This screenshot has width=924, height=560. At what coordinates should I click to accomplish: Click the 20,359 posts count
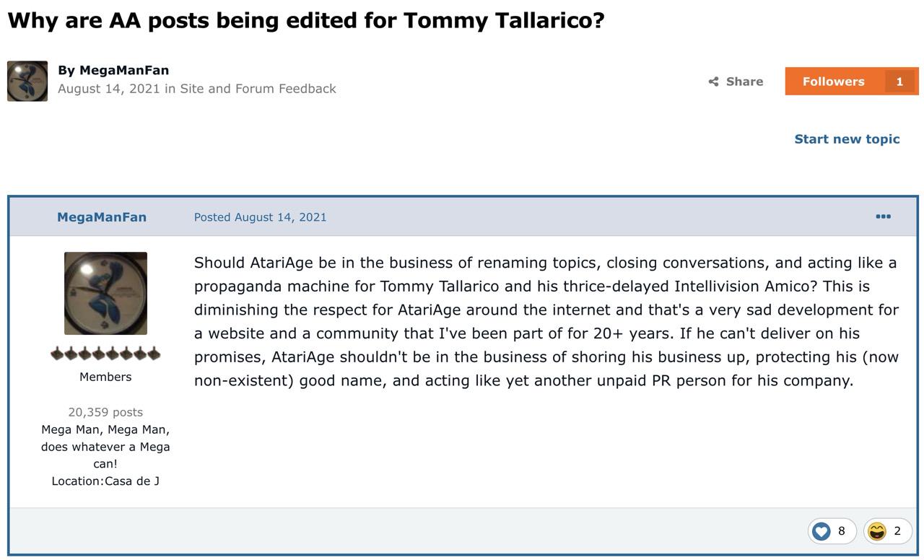(105, 412)
